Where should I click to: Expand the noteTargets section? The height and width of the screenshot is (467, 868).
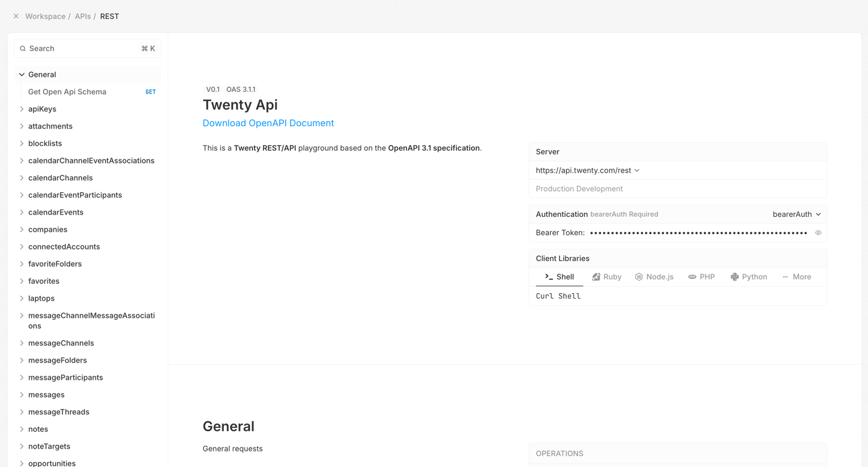tap(22, 446)
